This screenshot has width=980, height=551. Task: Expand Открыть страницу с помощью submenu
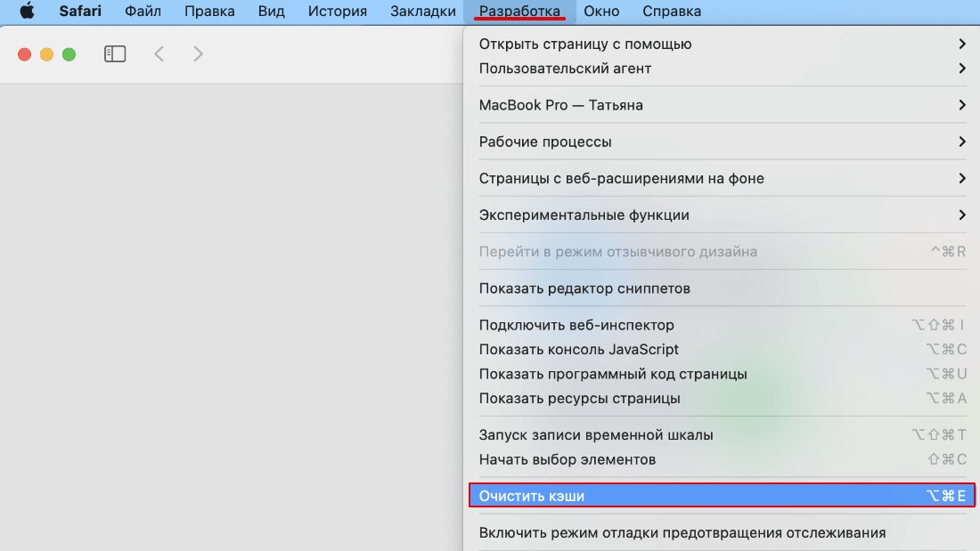point(722,44)
